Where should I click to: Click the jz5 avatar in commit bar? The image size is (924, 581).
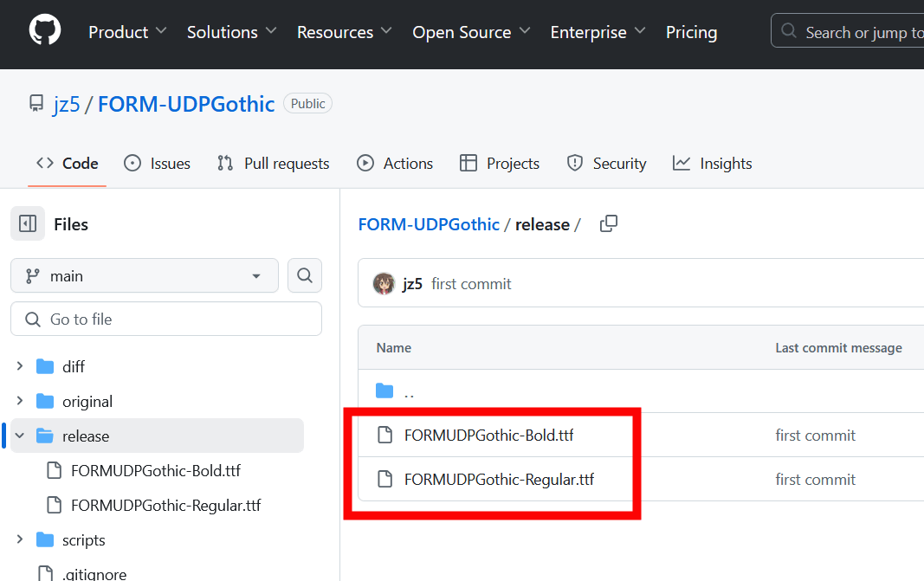[x=384, y=283]
